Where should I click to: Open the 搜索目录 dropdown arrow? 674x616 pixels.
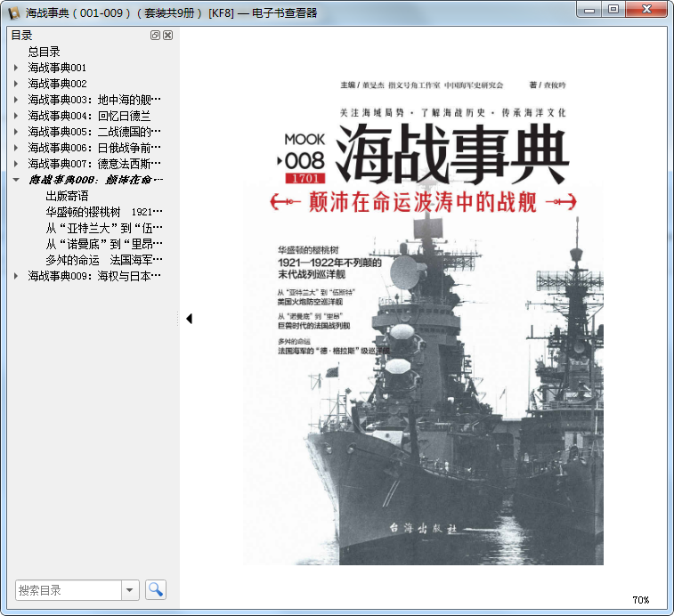[130, 590]
